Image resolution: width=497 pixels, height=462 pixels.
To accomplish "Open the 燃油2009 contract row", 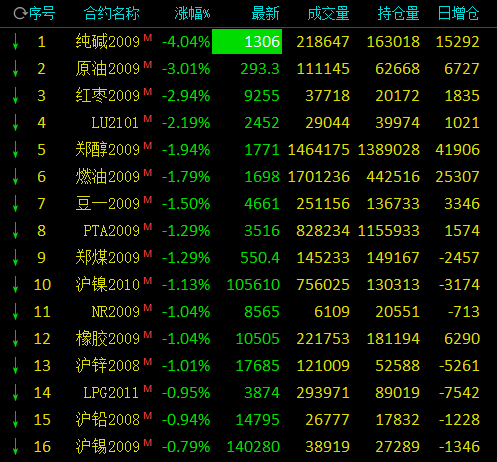I will [x=248, y=177].
